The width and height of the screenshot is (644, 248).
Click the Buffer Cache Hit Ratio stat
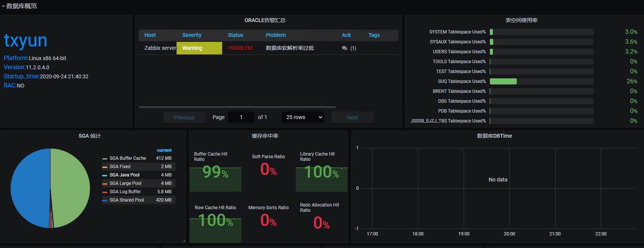(215, 172)
